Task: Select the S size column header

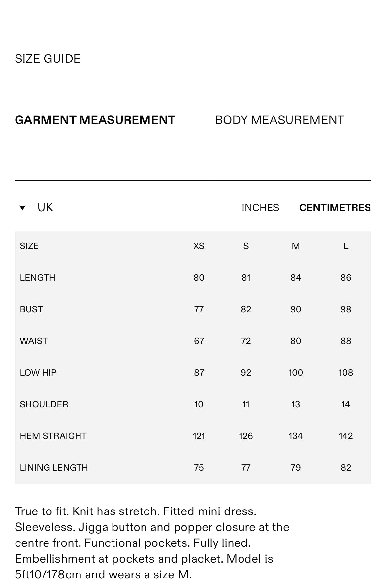Action: [x=246, y=246]
